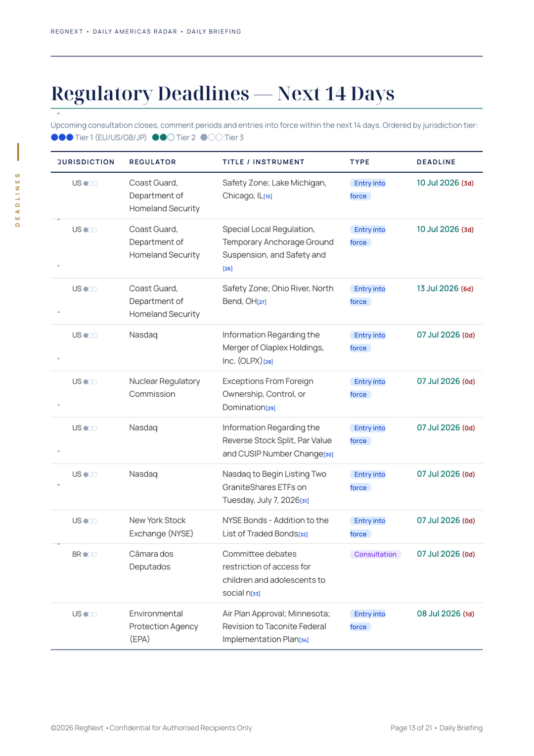This screenshot has width=534, height=756.
Task: Click the Safety Zone; Lake Michigan, Chicago title
Action: point(274,189)
